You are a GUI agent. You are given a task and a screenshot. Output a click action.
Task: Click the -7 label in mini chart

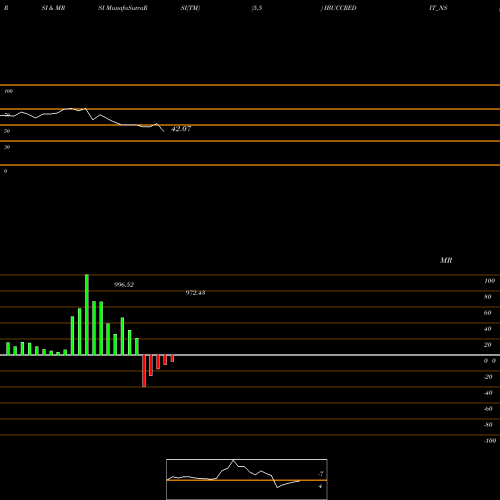point(321,474)
